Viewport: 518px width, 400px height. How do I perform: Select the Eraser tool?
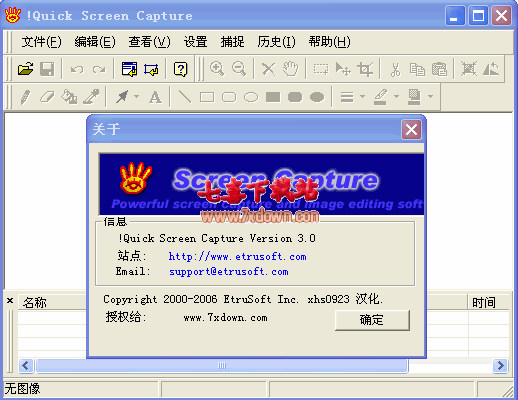[47, 97]
